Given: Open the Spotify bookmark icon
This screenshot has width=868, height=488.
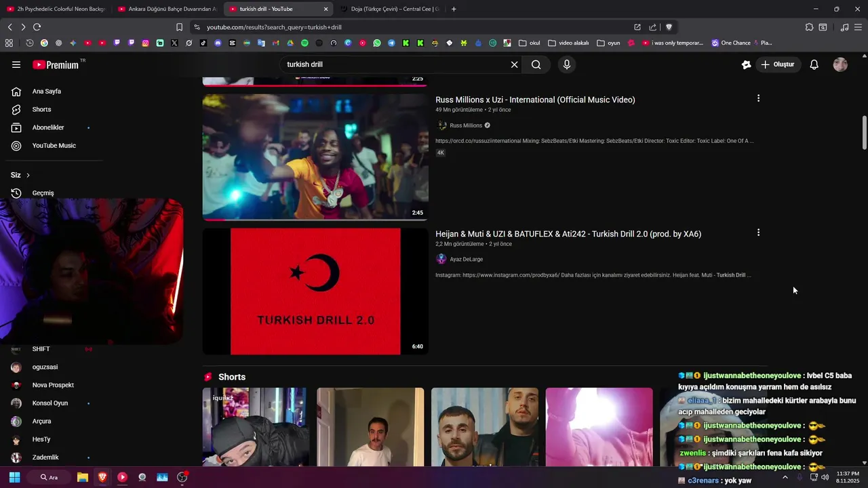Looking at the screenshot, I should (304, 43).
